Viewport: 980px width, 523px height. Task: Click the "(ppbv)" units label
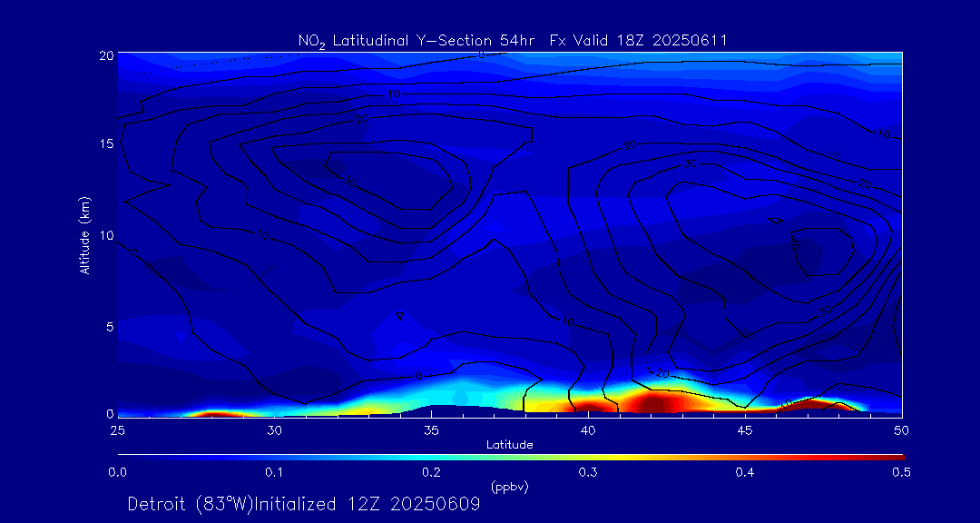(510, 488)
